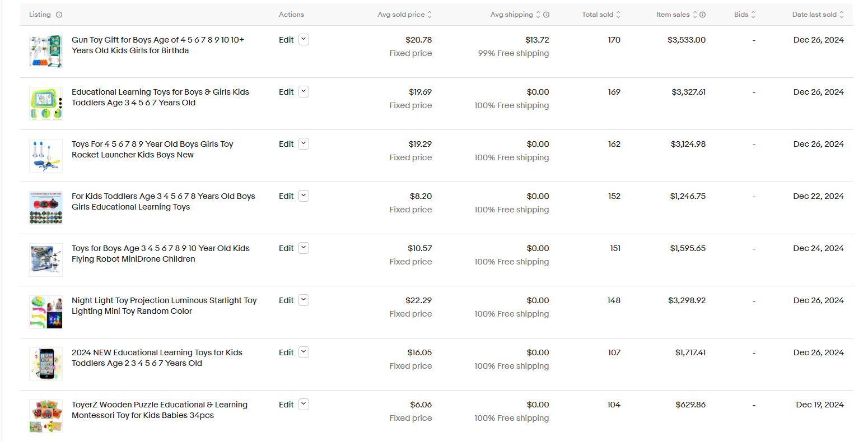Click the Avg shipping info icon
Viewport: 868px width, 441px height.
tap(547, 15)
